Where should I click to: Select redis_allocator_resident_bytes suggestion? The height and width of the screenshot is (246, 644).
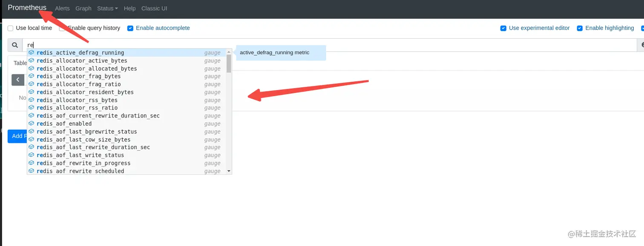(x=127, y=92)
